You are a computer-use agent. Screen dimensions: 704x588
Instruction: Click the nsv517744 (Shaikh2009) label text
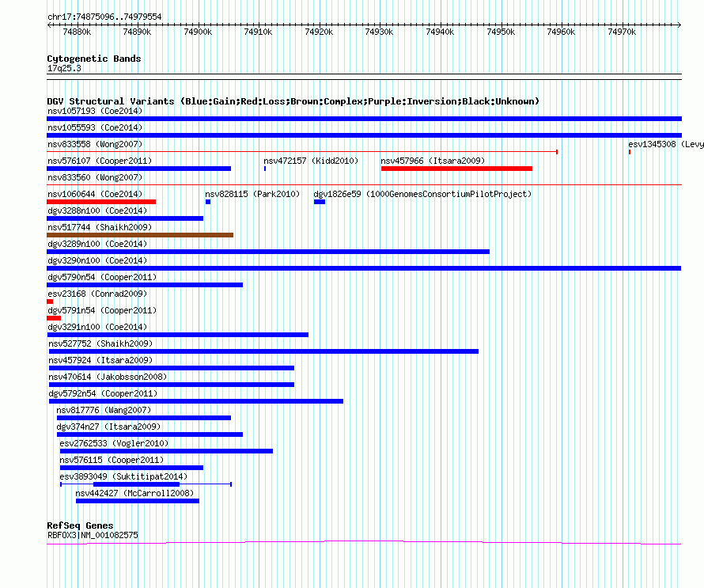(x=100, y=227)
